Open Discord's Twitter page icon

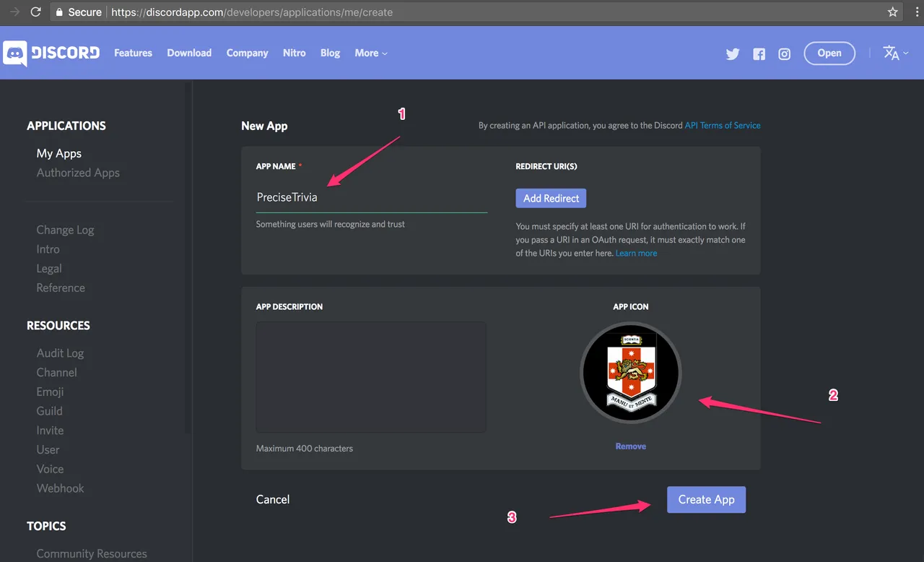coord(733,54)
